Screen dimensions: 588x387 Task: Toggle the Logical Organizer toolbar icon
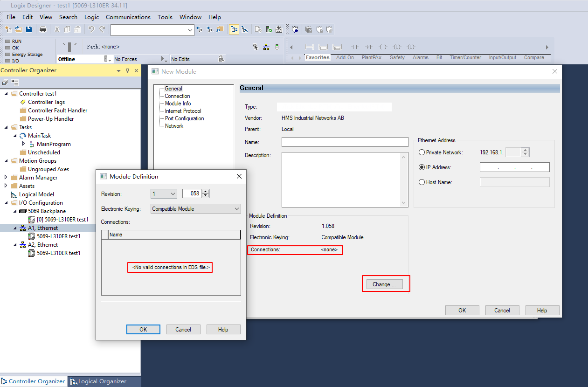[x=244, y=29]
